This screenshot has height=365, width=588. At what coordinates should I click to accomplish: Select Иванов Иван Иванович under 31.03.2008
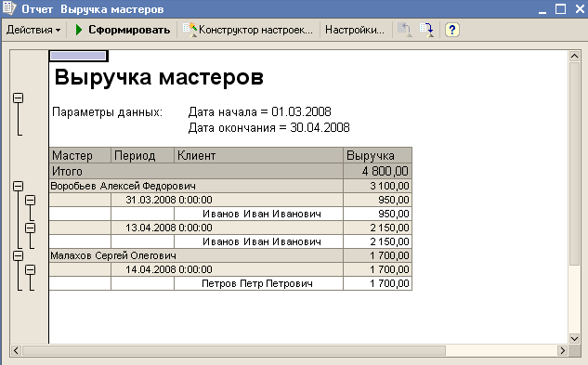[x=258, y=214]
